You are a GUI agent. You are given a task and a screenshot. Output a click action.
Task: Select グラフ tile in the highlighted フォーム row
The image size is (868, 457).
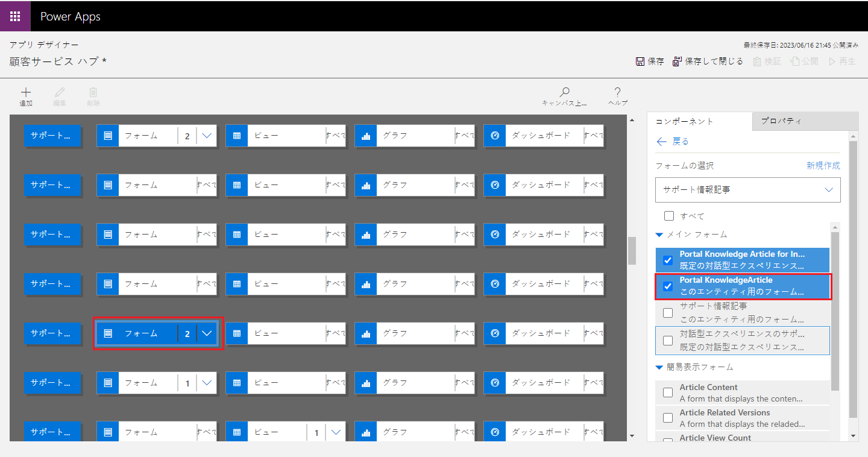pyautogui.click(x=415, y=333)
